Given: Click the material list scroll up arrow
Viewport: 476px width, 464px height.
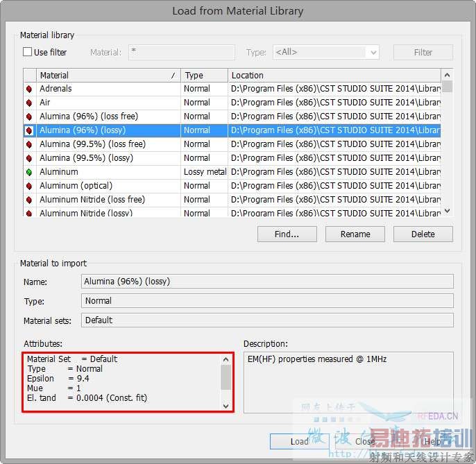Looking at the screenshot, I should [447, 75].
